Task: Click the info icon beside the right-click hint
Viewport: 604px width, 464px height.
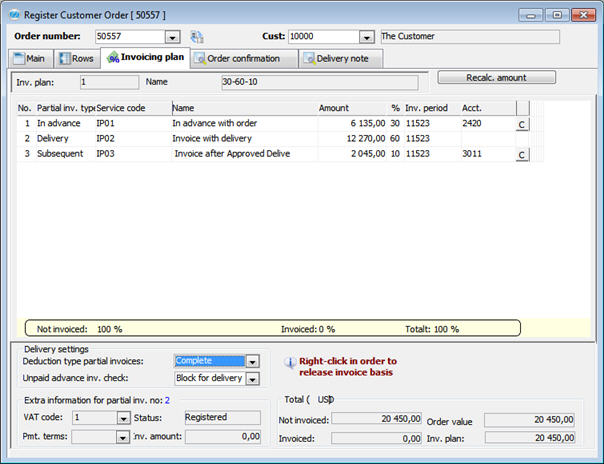Action: (289, 365)
